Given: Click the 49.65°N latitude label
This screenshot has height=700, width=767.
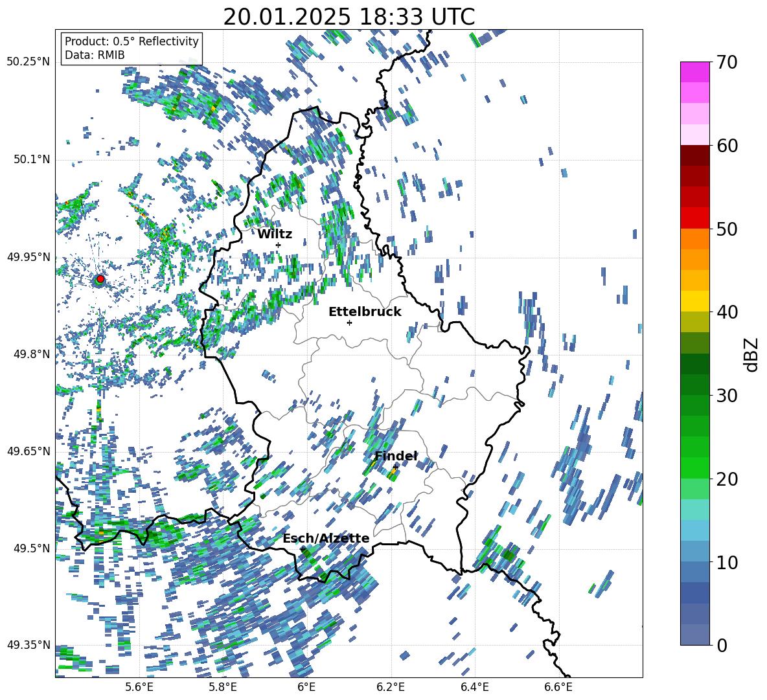Looking at the screenshot, I should tap(29, 451).
